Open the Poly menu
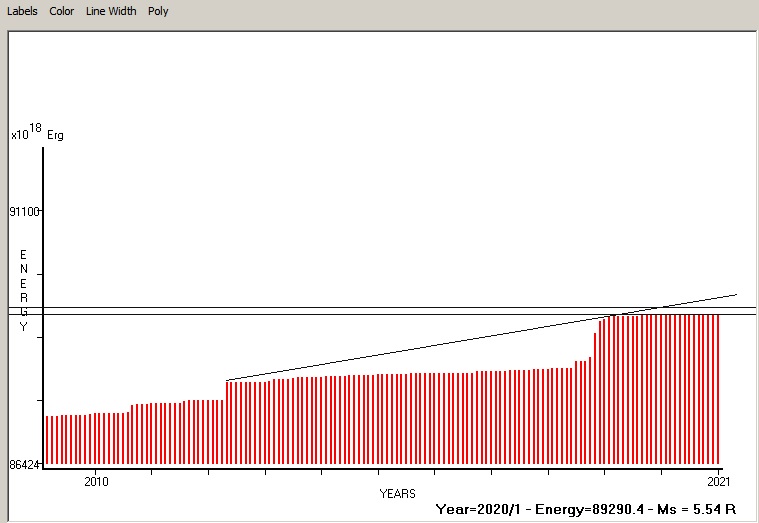759x523 pixels. click(158, 11)
